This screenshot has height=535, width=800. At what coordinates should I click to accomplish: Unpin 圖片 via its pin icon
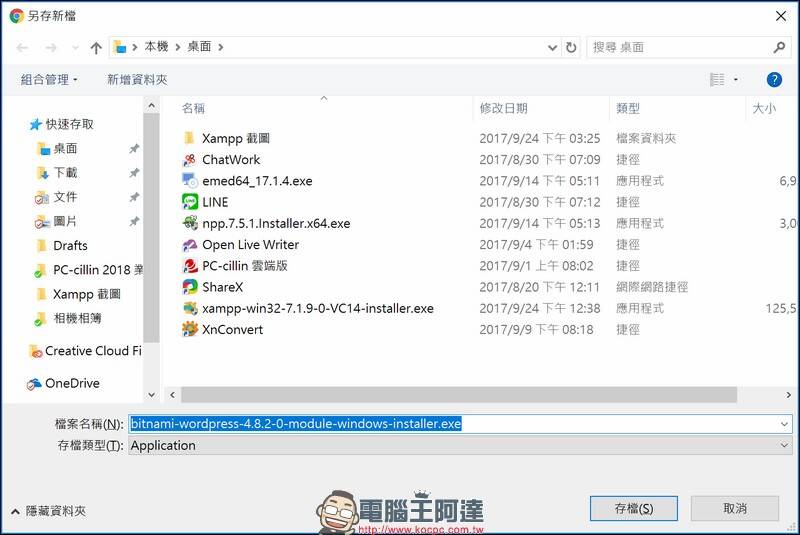(x=134, y=221)
